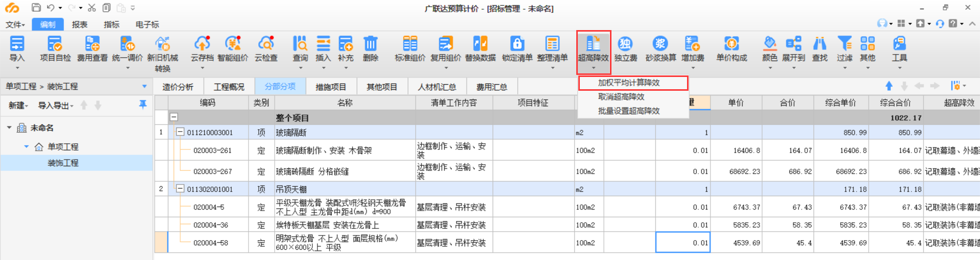This screenshot has width=980, height=260.
Task: Click the 导入 import icon
Action: pyautogui.click(x=17, y=44)
